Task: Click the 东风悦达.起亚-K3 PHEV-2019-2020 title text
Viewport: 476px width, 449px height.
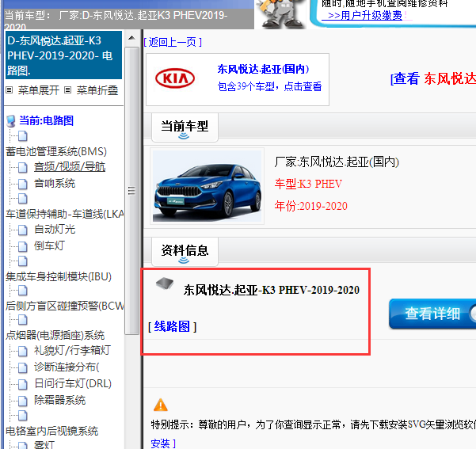Action: (272, 290)
